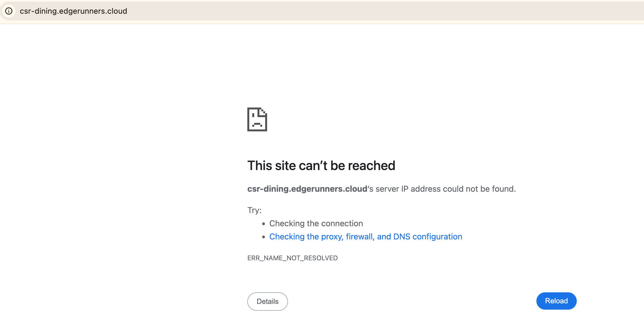Click the bullet before "Checking the connection"
The width and height of the screenshot is (644, 328).
[264, 224]
